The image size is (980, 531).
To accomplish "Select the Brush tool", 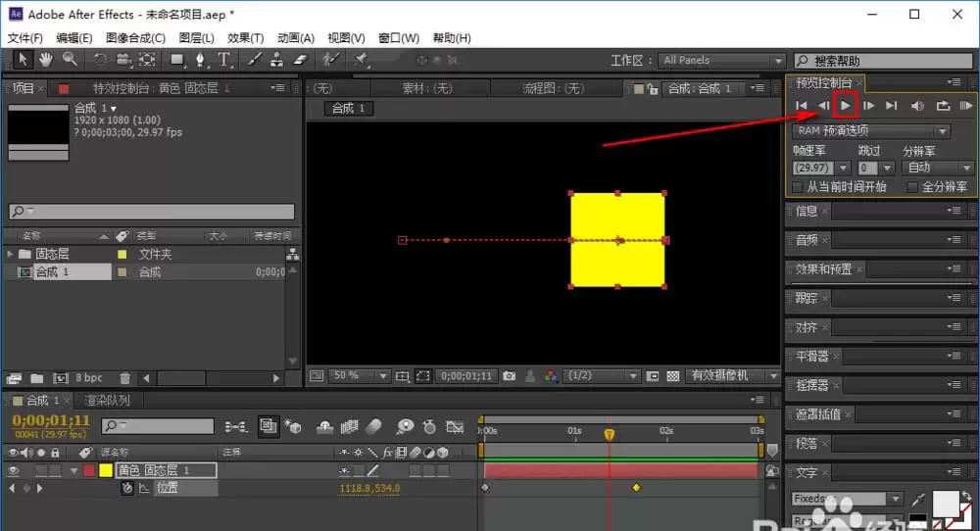I will [254, 60].
